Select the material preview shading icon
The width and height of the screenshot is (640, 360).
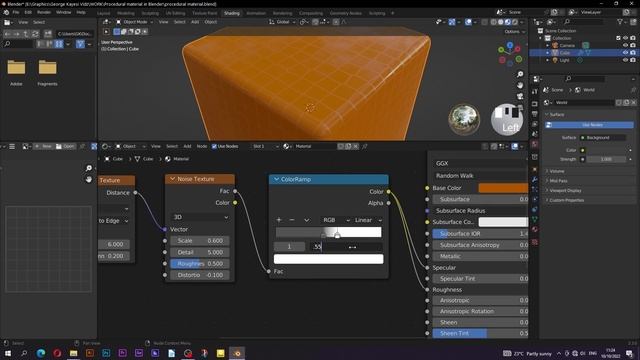pyautogui.click(x=508, y=22)
